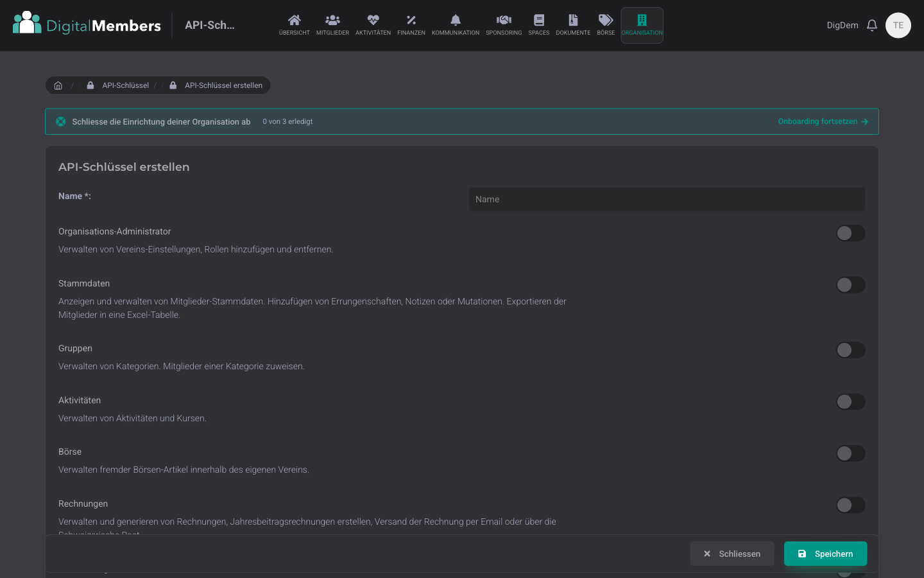Click the 'Stammdaten' label
Screen dimensions: 924x578
tap(84, 283)
